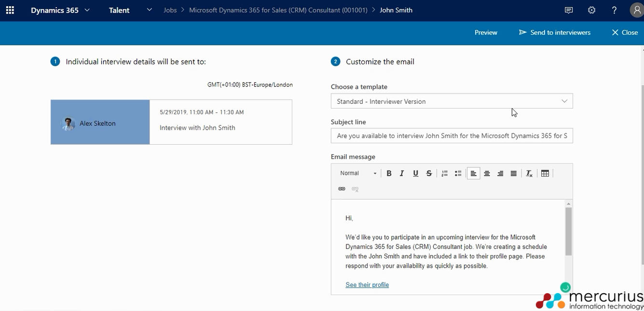Click the GMT(+01:00) BST-Europe/London timezone text
This screenshot has height=311, width=644.
tap(250, 85)
